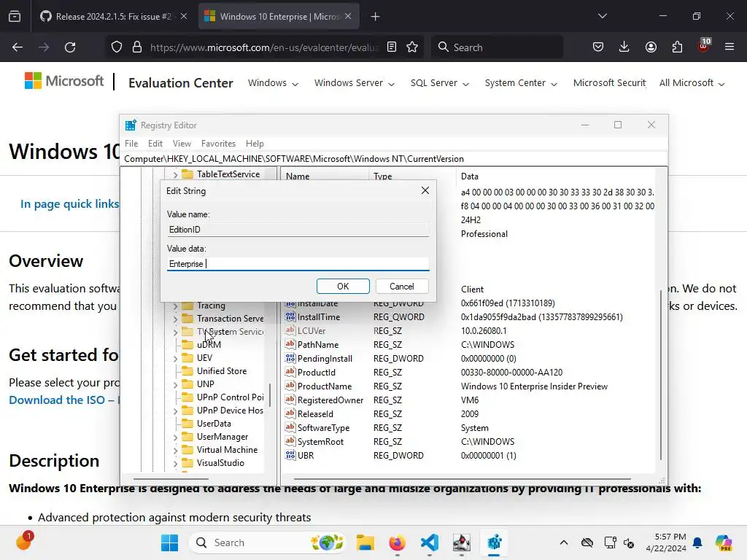The width and height of the screenshot is (747, 560).
Task: Open the Firefox View icon
Action: 15,16
